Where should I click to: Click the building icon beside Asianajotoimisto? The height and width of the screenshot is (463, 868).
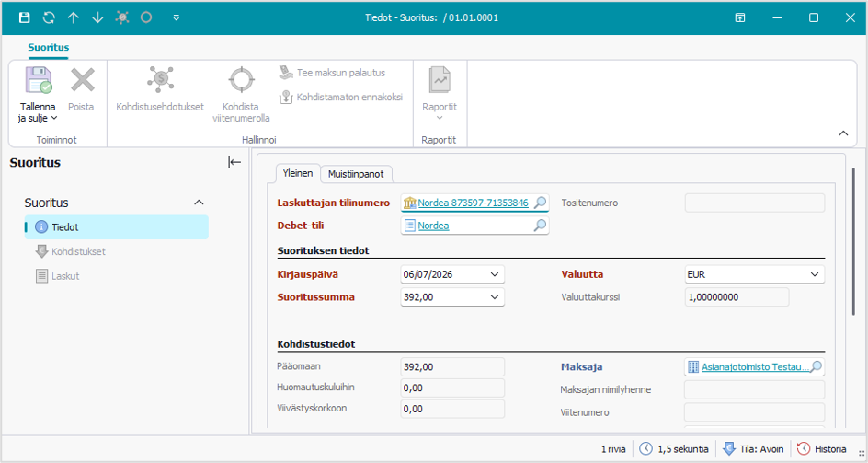pyautogui.click(x=693, y=366)
